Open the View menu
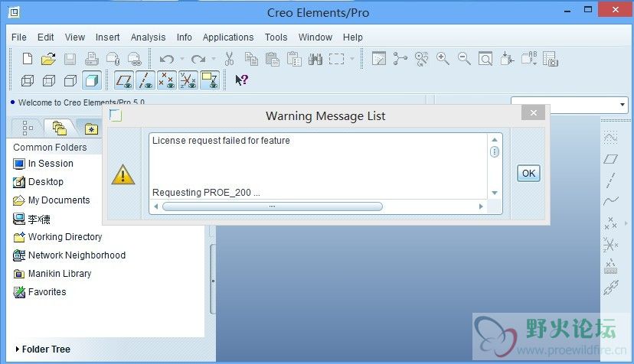This screenshot has width=634, height=364. point(75,37)
